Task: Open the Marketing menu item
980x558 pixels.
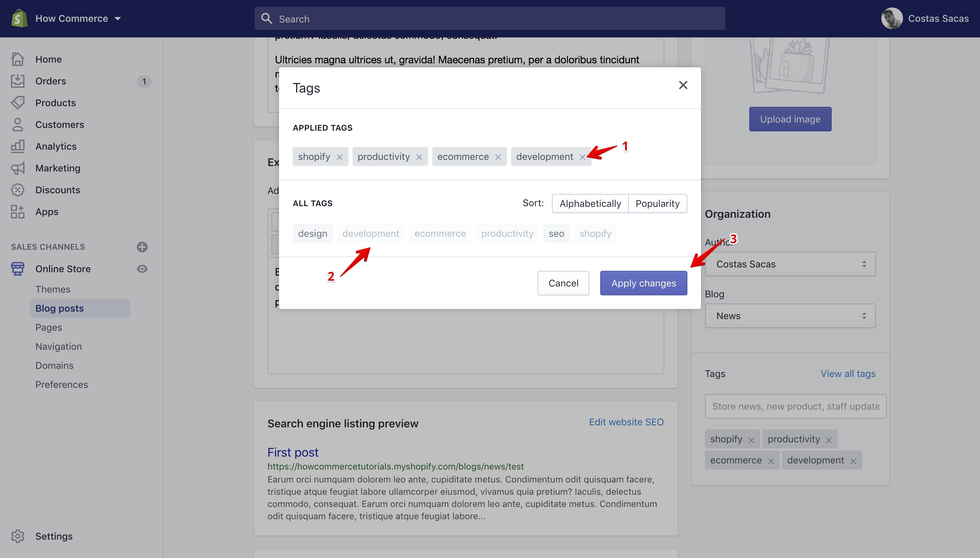Action: coord(58,168)
